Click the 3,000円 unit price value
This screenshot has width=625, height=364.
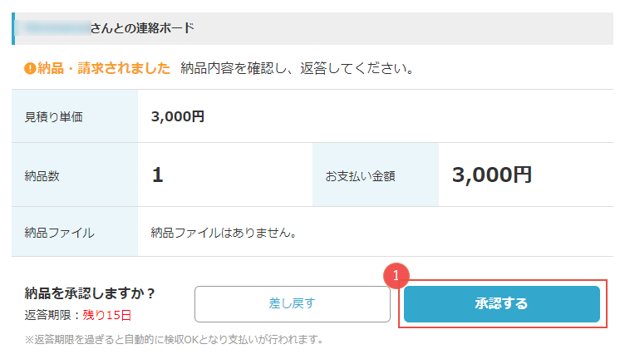coord(177,116)
